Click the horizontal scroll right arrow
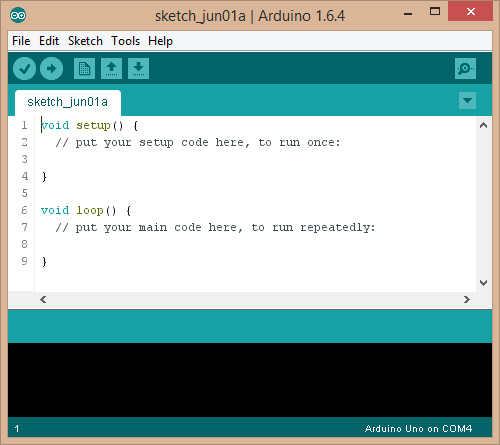This screenshot has width=500, height=445. tap(467, 299)
